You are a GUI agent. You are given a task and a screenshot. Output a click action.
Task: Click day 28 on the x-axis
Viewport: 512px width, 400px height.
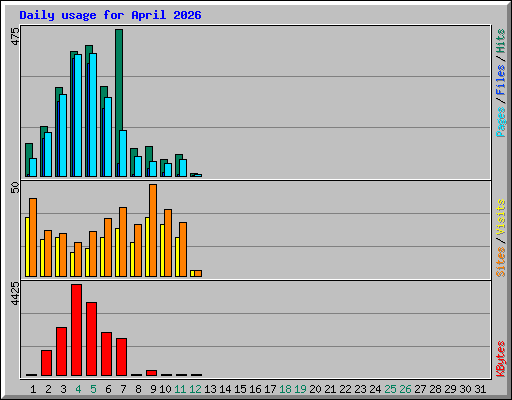click(435, 389)
